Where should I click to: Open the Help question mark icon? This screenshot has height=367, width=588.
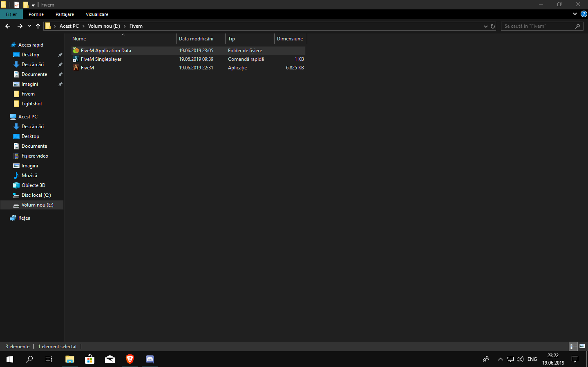(584, 14)
